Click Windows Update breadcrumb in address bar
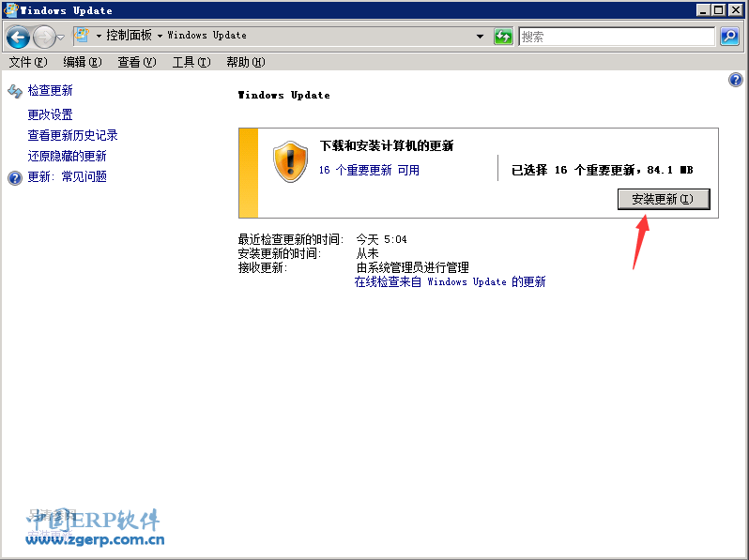Image resolution: width=749 pixels, height=560 pixels. pyautogui.click(x=206, y=36)
